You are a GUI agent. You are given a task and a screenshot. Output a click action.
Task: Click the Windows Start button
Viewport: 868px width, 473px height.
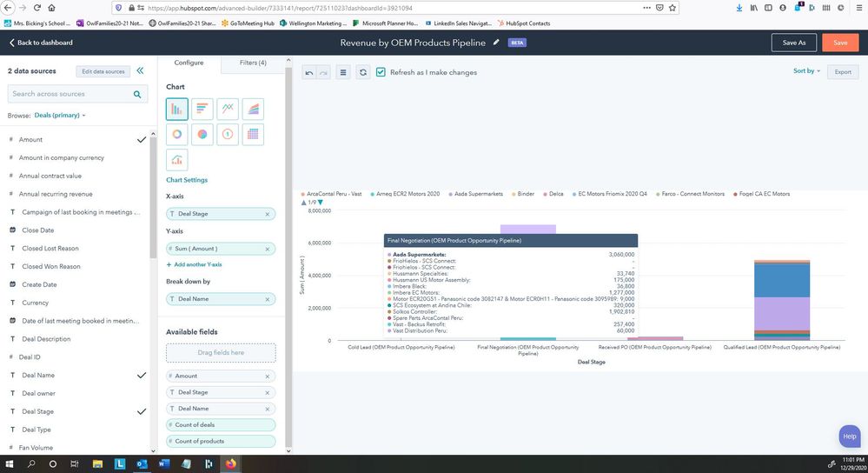(x=9, y=463)
